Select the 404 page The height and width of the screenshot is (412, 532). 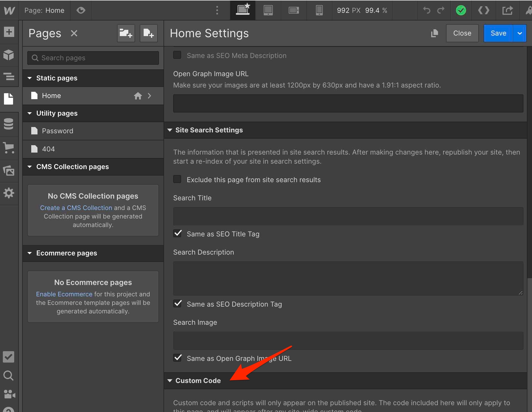click(93, 149)
